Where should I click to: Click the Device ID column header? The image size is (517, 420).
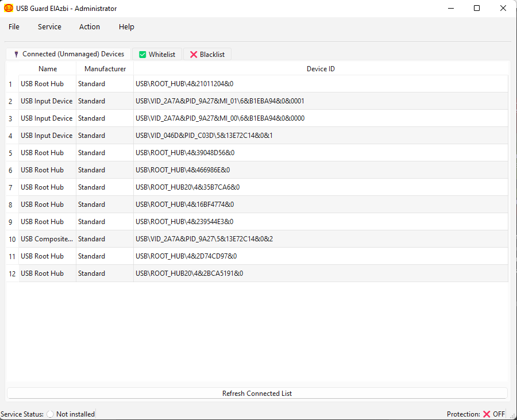[x=321, y=69]
